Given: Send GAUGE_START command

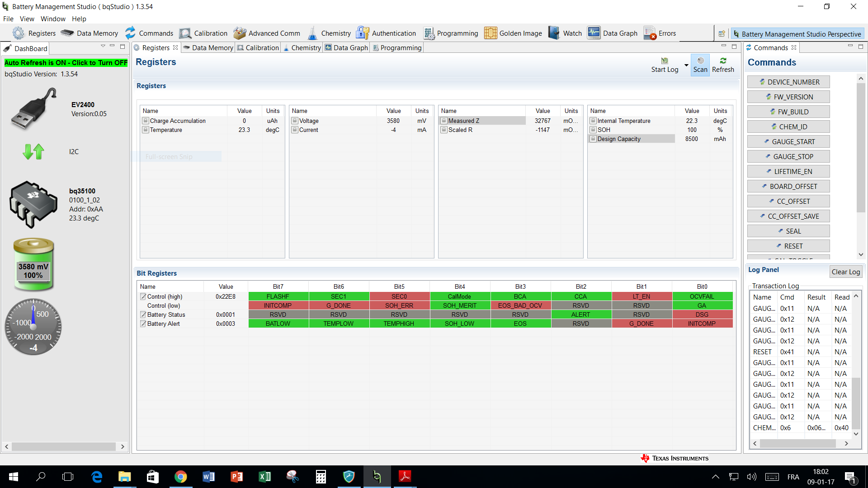Looking at the screenshot, I should pos(788,141).
